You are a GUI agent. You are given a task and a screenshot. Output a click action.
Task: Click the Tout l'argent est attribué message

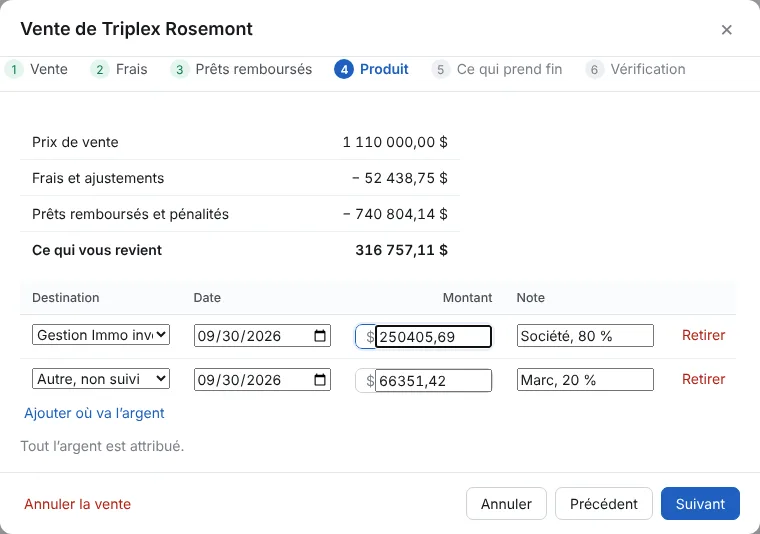pyautogui.click(x=102, y=446)
